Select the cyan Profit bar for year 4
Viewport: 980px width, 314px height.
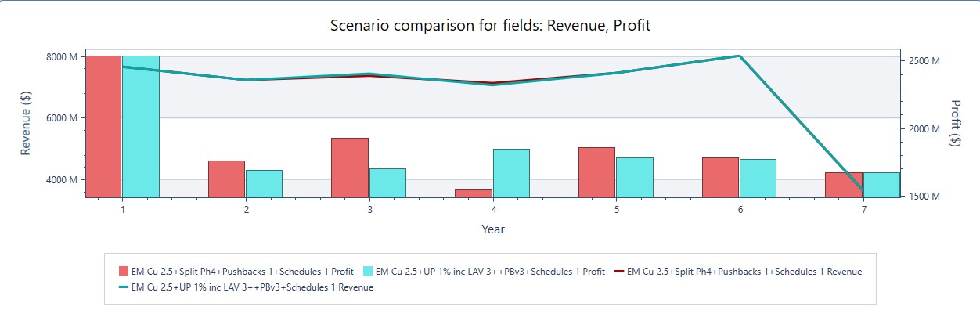(x=511, y=172)
